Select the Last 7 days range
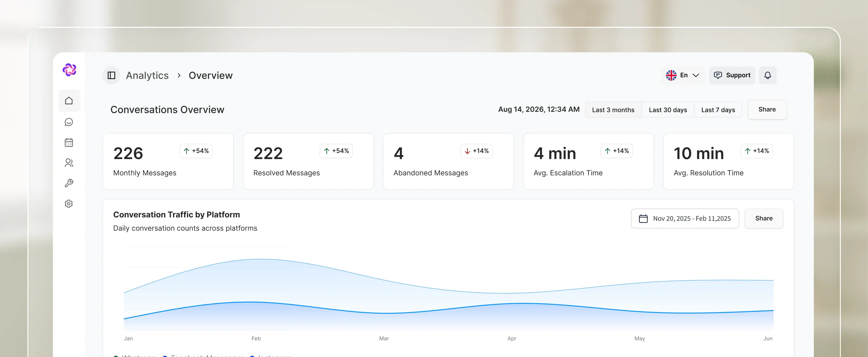 718,110
